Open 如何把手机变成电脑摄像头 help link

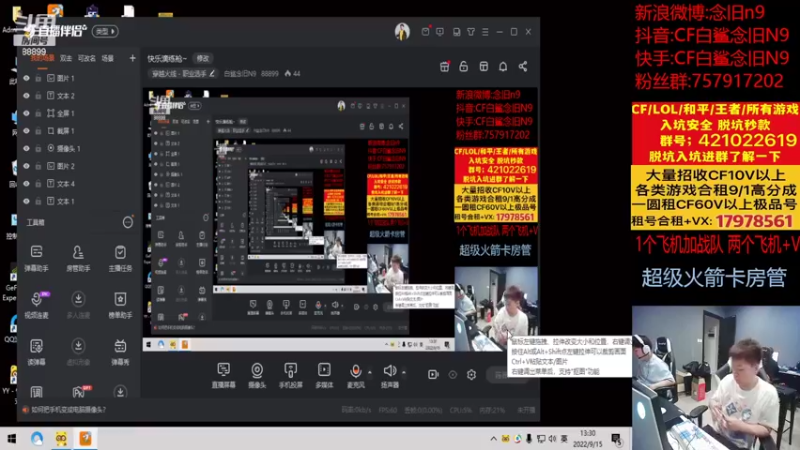coord(68,410)
